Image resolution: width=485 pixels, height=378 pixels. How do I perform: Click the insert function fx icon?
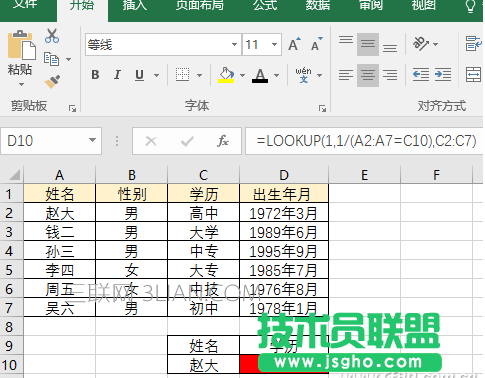(223, 141)
